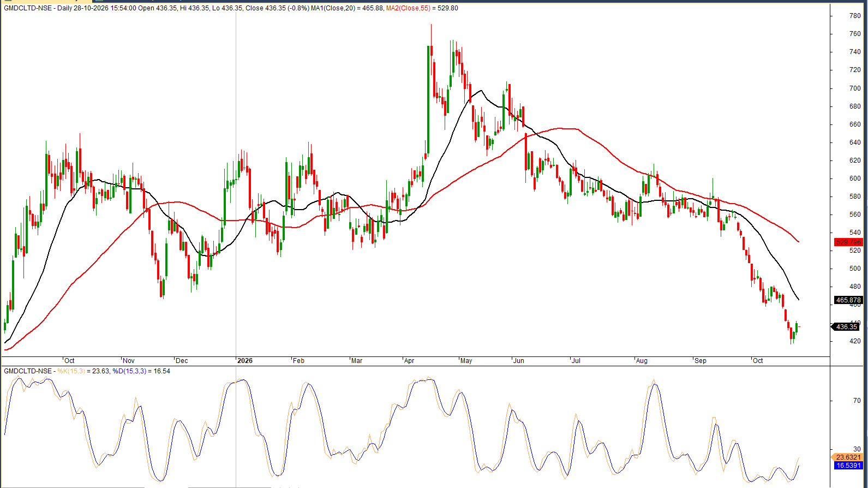
Task: Click the %D(15,3,3) = 16.54 stochastic label
Action: pyautogui.click(x=141, y=371)
